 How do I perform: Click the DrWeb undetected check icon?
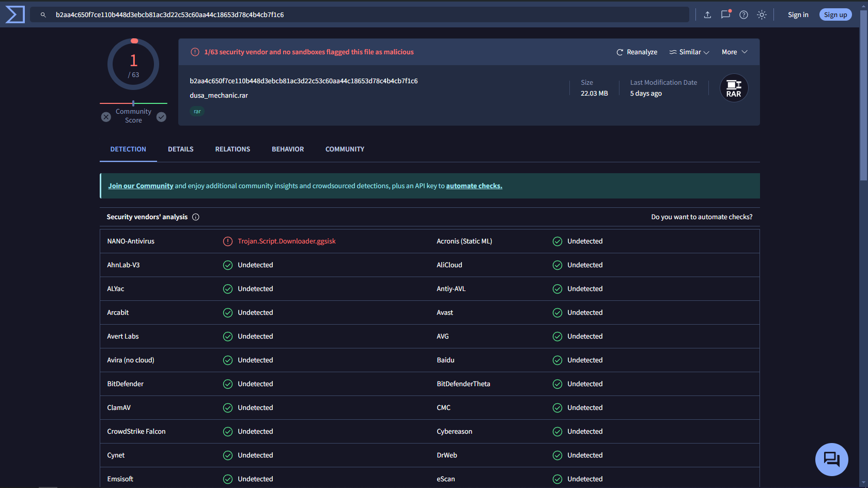tap(557, 455)
